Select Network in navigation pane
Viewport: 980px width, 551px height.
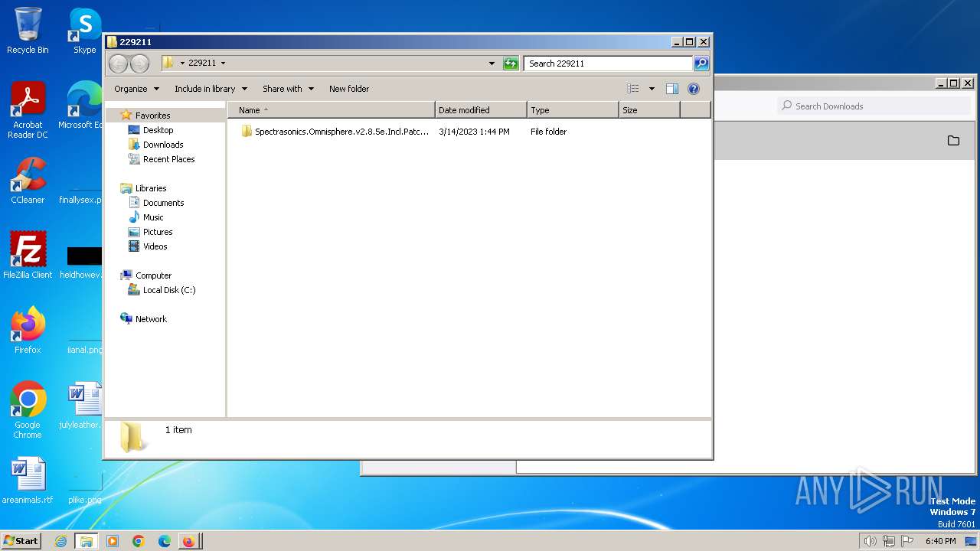click(151, 319)
